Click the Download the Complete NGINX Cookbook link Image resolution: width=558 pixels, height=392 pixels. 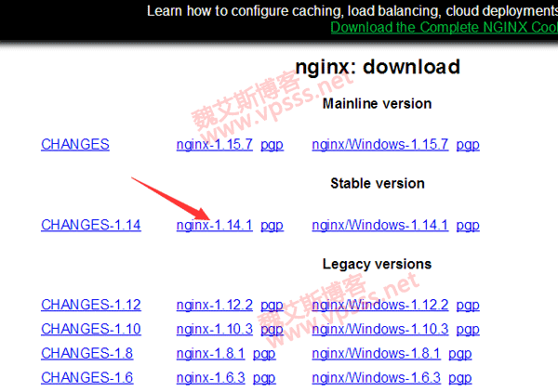coord(443,27)
